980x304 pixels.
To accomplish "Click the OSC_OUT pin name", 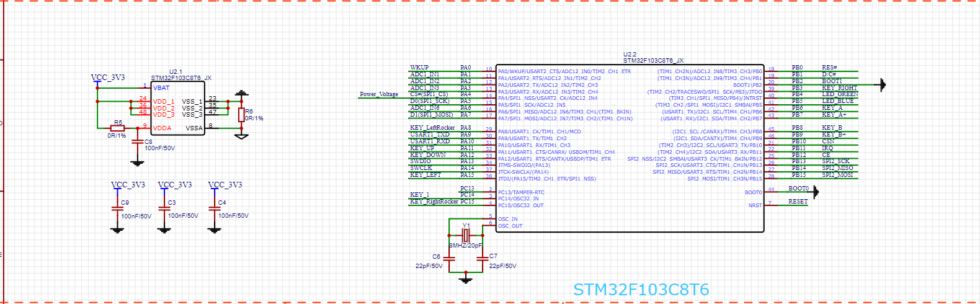I will pyautogui.click(x=510, y=226).
